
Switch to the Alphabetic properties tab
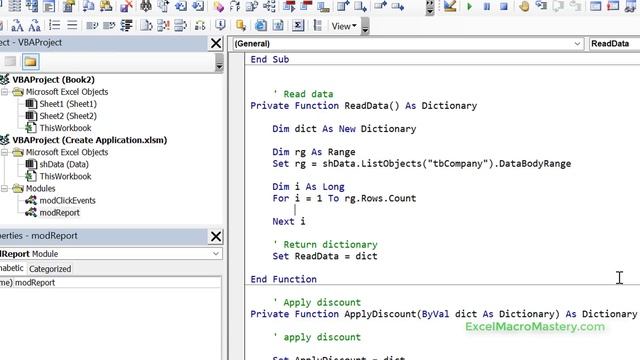click(x=12, y=268)
